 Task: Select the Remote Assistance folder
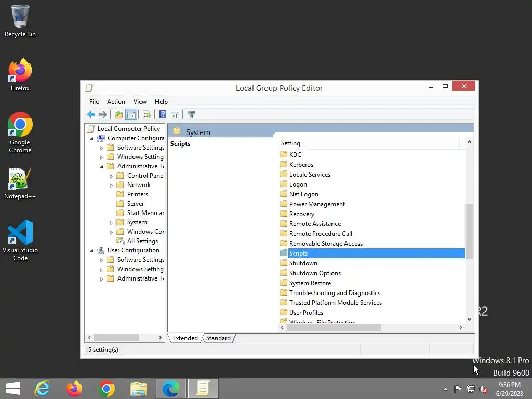coord(315,224)
